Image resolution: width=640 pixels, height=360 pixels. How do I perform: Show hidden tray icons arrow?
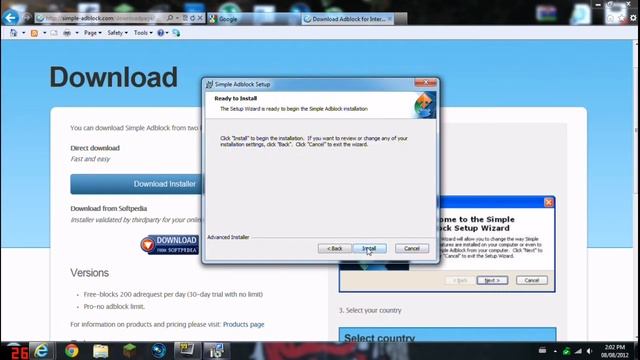pos(555,351)
